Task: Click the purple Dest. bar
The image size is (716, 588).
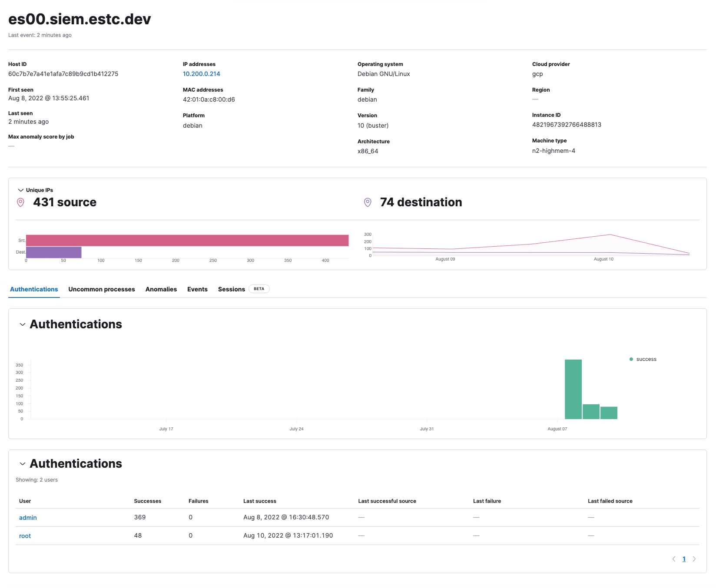Action: click(53, 252)
